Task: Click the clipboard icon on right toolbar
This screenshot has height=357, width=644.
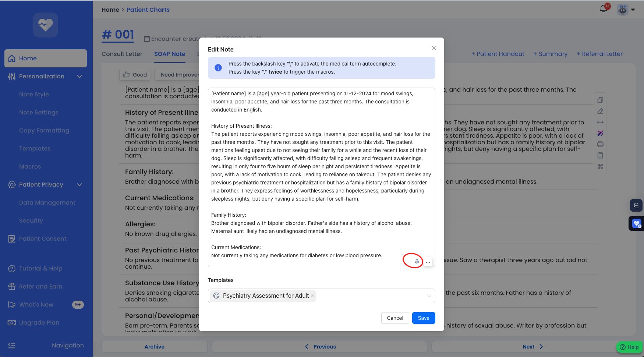Action: (600, 155)
